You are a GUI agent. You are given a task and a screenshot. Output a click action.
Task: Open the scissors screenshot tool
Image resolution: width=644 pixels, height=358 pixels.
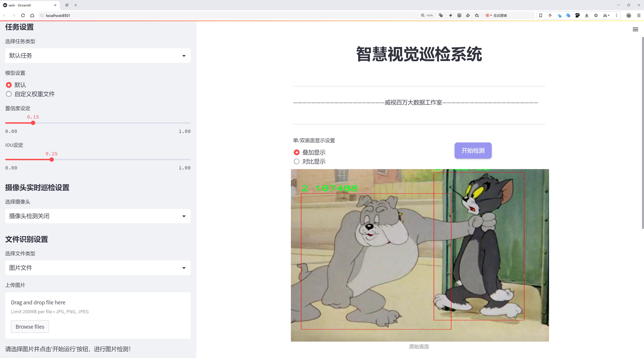click(605, 16)
